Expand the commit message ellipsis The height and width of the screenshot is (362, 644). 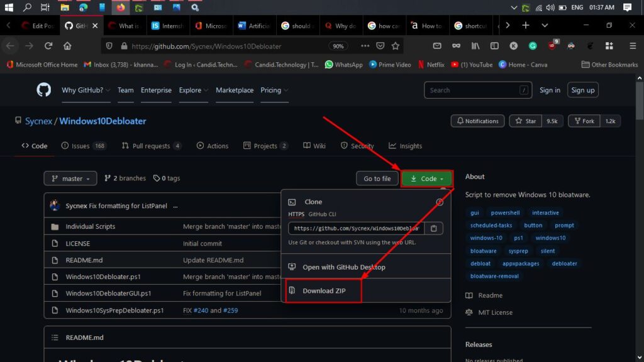pyautogui.click(x=175, y=206)
